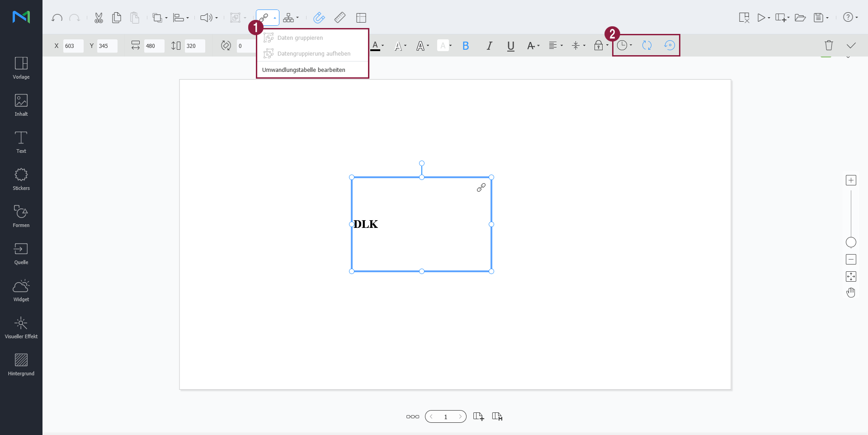Select Umwandlungstabelle bearbeiten menu entry
Image resolution: width=868 pixels, height=435 pixels.
tap(303, 70)
